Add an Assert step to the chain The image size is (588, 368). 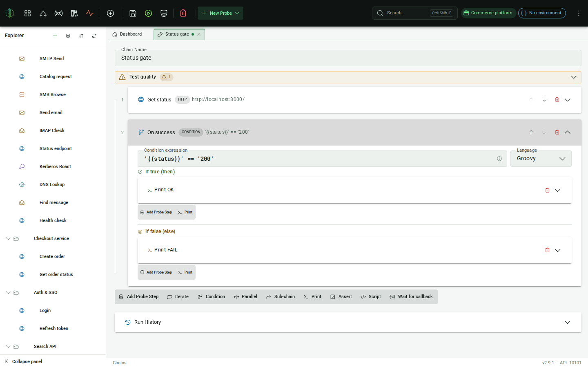[x=341, y=297]
